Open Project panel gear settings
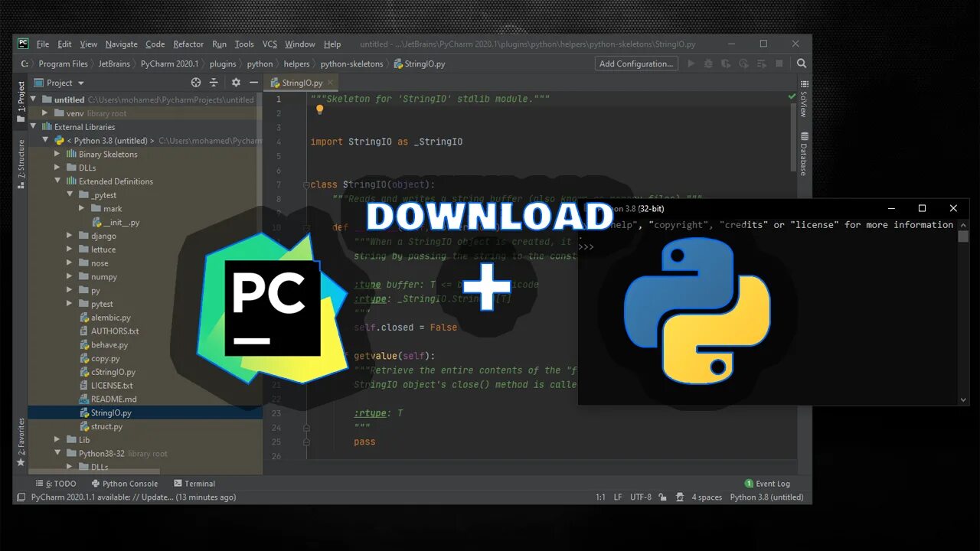 (236, 83)
